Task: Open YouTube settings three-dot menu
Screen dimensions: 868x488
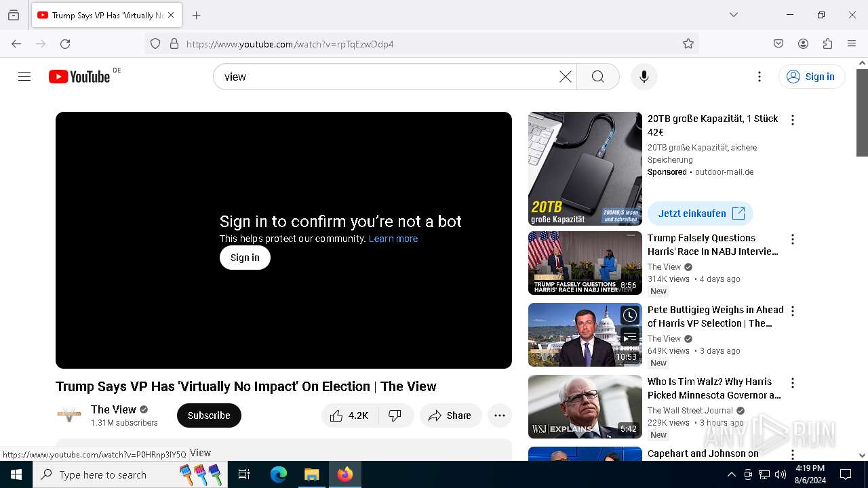Action: coord(759,77)
